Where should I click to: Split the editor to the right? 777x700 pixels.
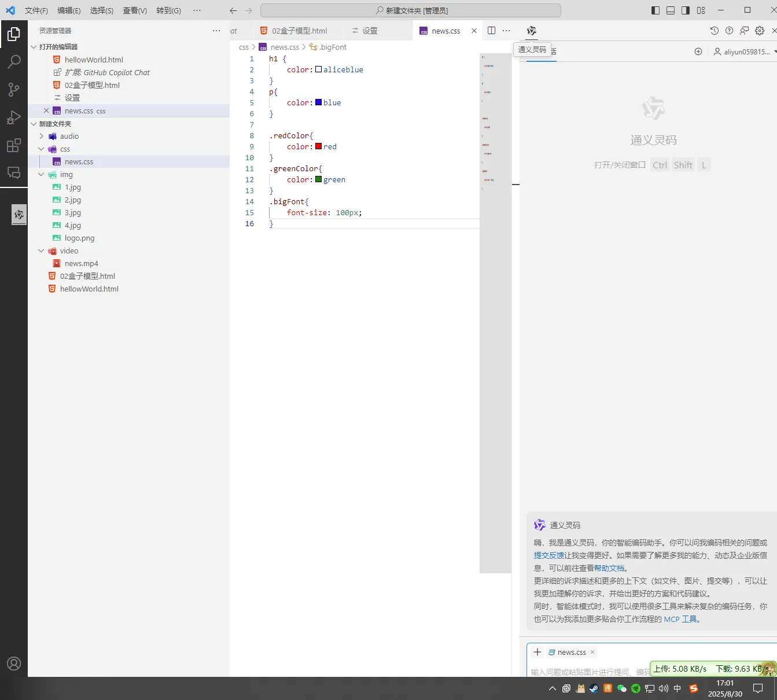tap(492, 31)
